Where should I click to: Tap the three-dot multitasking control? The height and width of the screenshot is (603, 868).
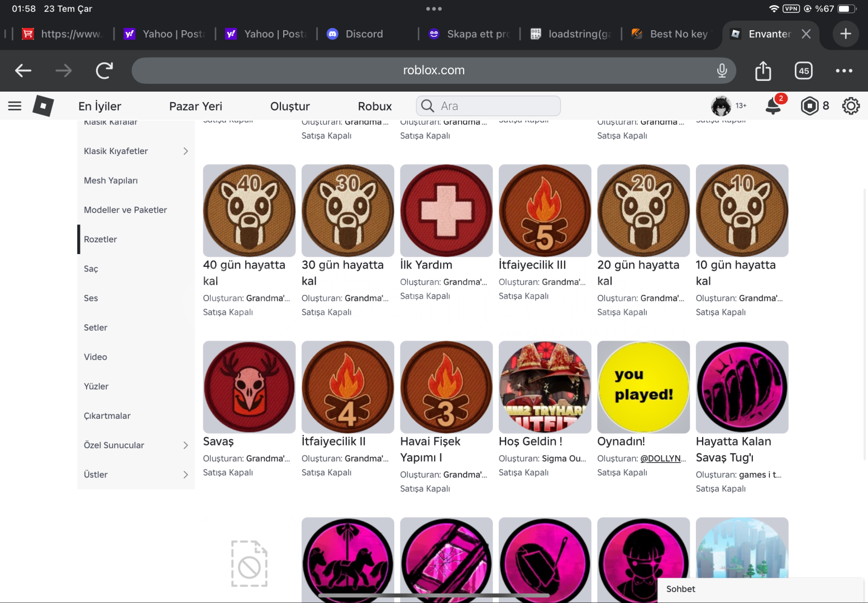pyautogui.click(x=434, y=8)
